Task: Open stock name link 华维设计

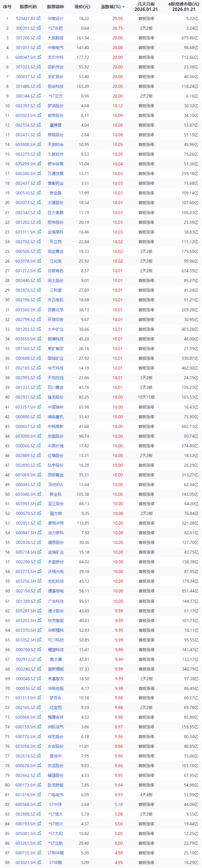Action: click(55, 18)
